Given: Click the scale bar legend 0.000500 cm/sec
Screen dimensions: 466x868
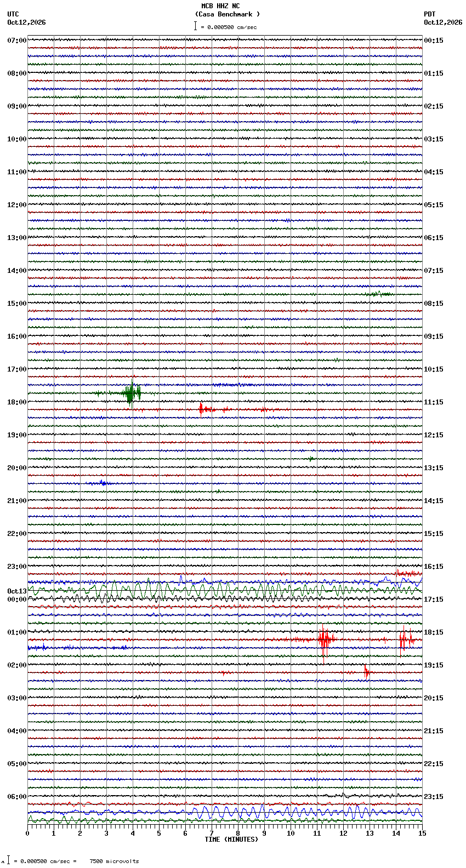Looking at the screenshot, I should tap(225, 26).
